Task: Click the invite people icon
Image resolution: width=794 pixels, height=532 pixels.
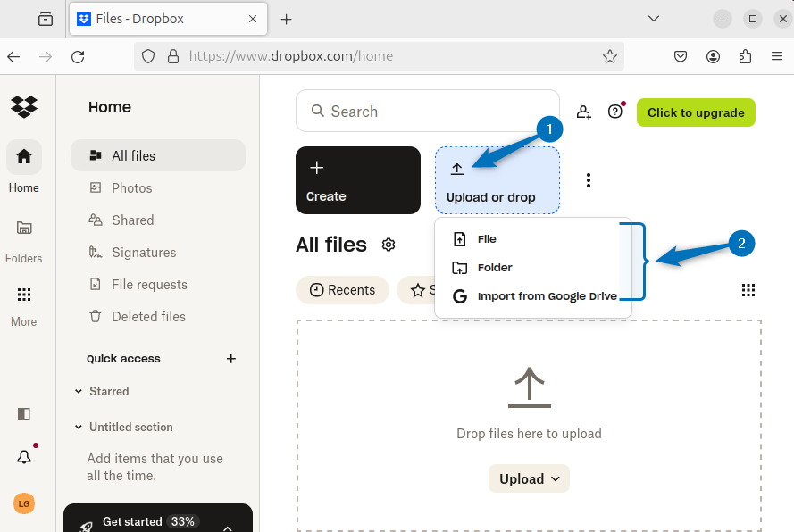Action: point(583,112)
